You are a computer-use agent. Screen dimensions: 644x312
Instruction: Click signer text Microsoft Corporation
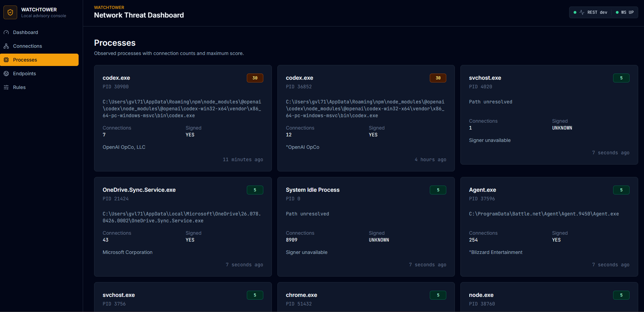(128, 253)
